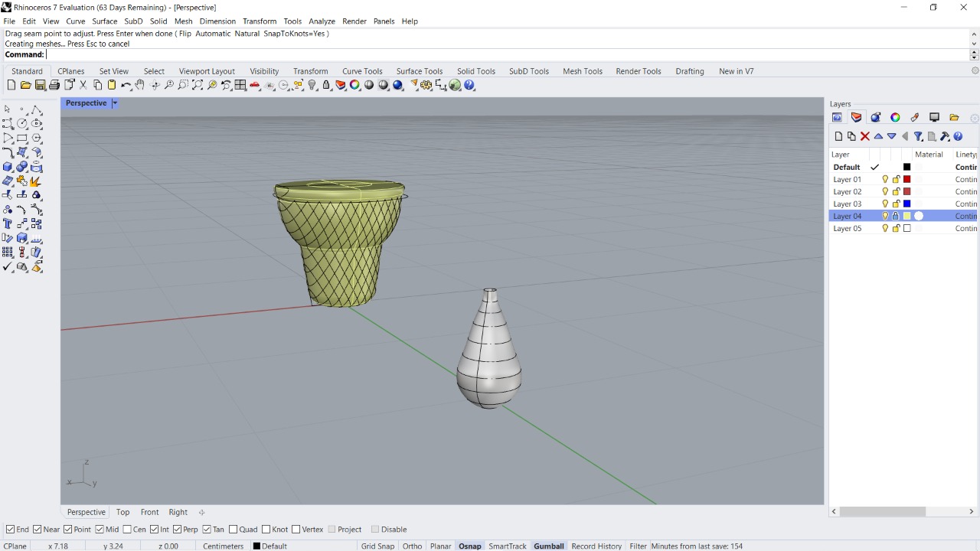
Task: Click the hammer Tools icon in Layers panel
Action: (945, 136)
